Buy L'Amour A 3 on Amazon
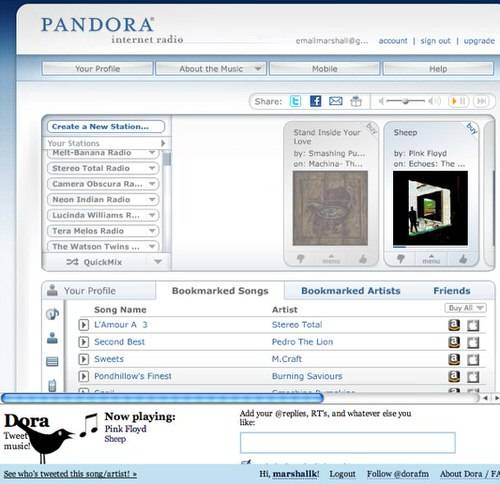 454,325
